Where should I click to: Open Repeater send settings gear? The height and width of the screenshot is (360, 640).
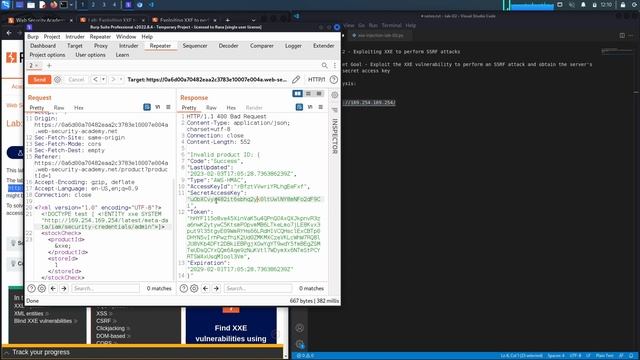click(58, 80)
